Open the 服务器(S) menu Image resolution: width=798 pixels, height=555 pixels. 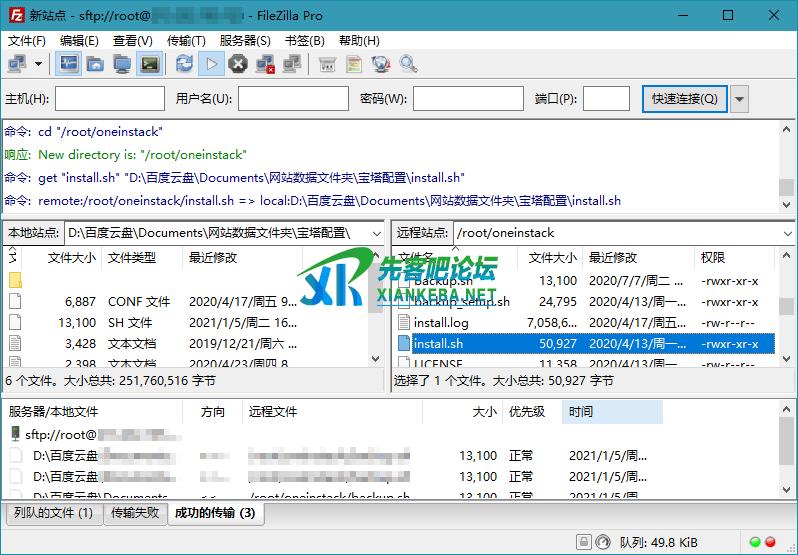pyautogui.click(x=244, y=41)
